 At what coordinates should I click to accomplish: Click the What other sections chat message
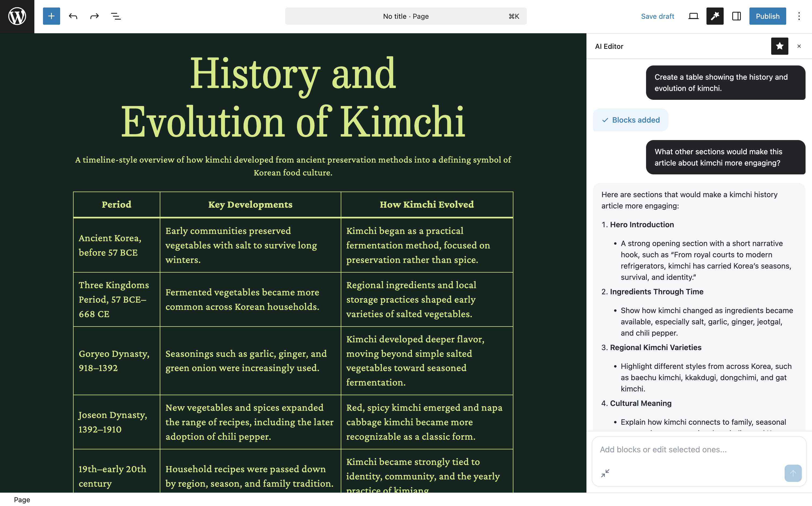tap(726, 157)
